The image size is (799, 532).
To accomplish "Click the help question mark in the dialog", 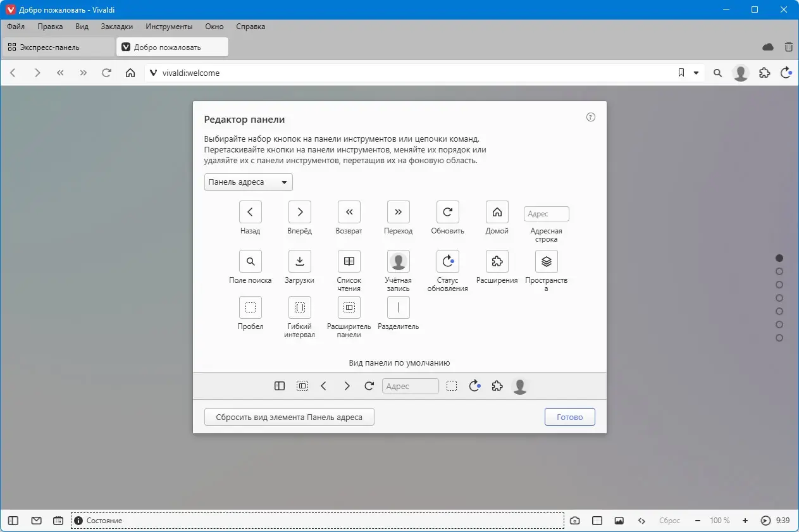I will click(x=590, y=117).
